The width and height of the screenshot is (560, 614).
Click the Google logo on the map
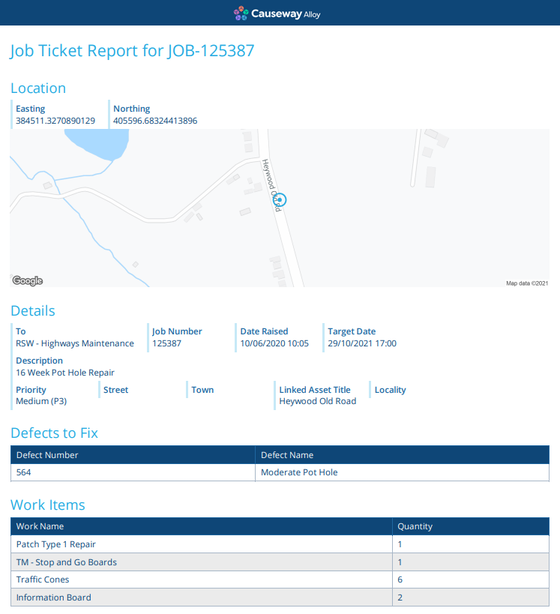point(27,280)
